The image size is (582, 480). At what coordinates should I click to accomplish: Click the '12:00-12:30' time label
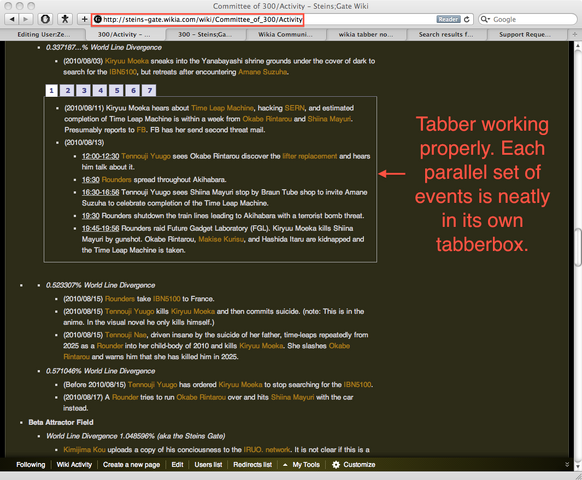(x=101, y=156)
